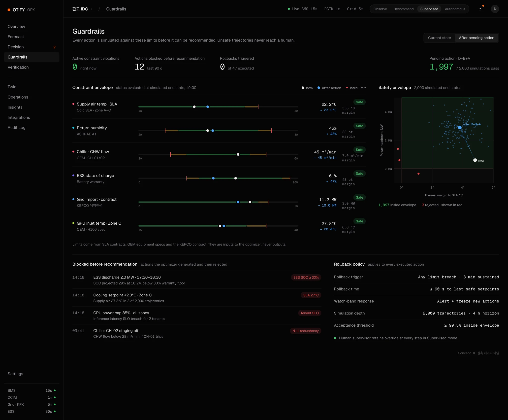Click the Tenant SLO tag
The width and height of the screenshot is (508, 420).
pyautogui.click(x=309, y=313)
